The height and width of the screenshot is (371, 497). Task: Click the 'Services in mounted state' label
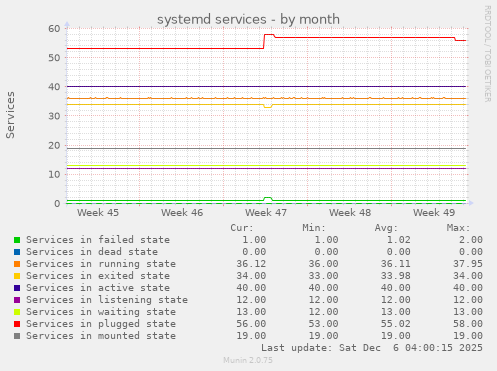[101, 336]
